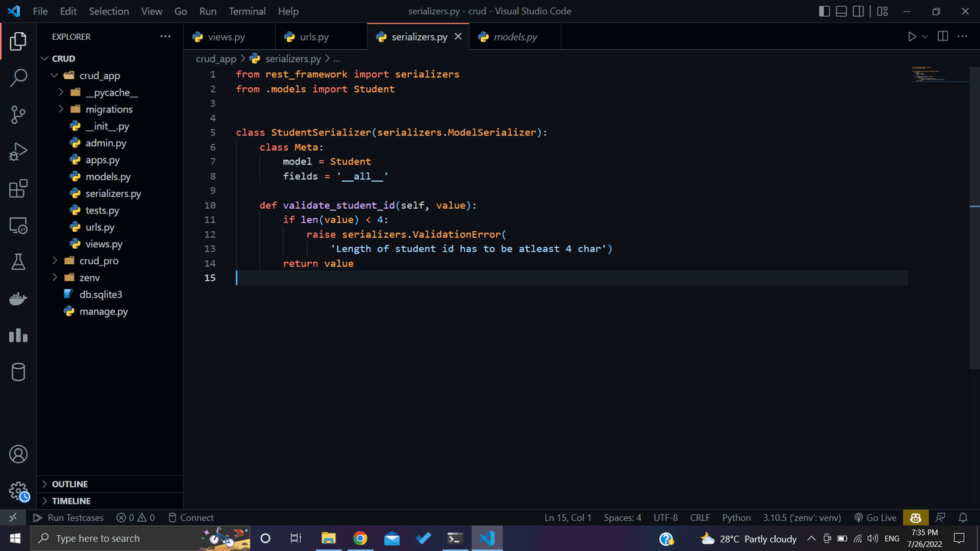Open the Selection menu

[109, 11]
